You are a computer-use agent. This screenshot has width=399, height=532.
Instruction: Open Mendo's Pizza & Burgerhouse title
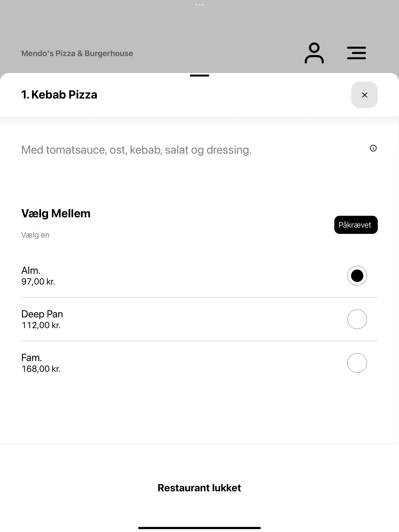77,53
